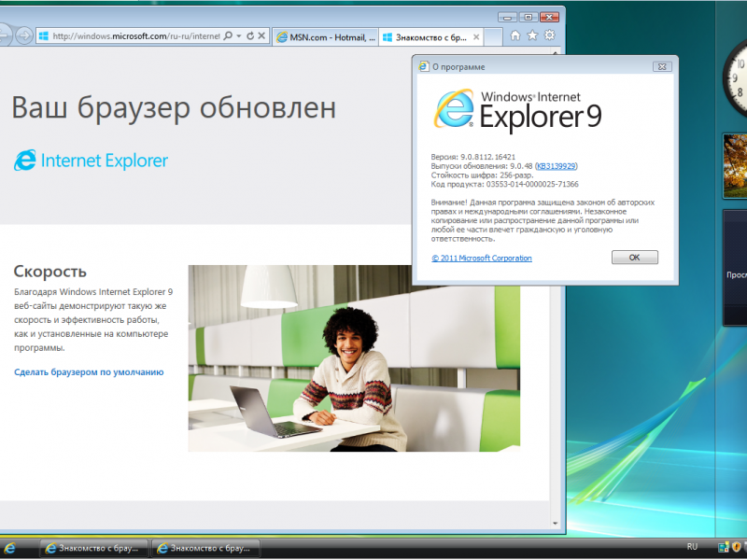Minimize the Internet Explorer window
The image size is (747, 560).
coord(507,17)
